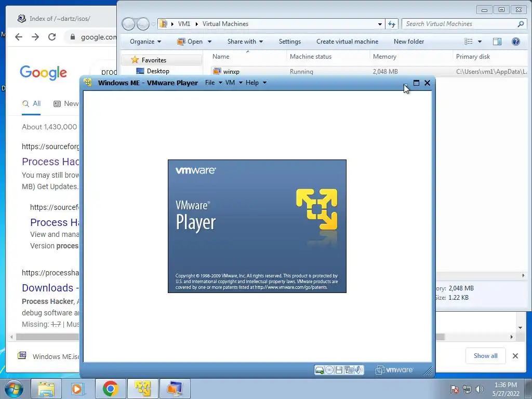
Task: Click Create virtual machine
Action: pyautogui.click(x=347, y=42)
